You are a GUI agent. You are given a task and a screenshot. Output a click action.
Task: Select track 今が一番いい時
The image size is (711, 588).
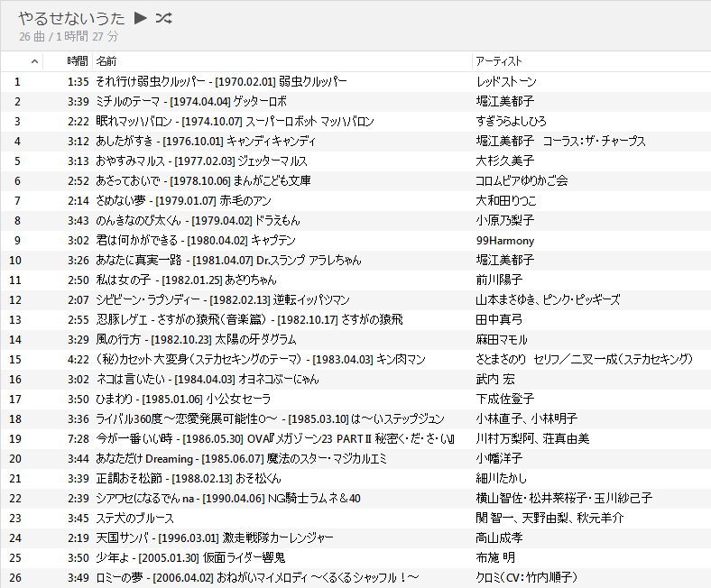click(355, 439)
